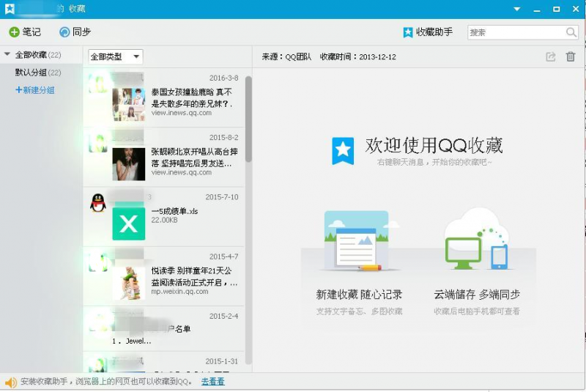The width and height of the screenshot is (586, 392).
Task: Click thumbnail of 张靓颖 singer article
Action: 129,164
